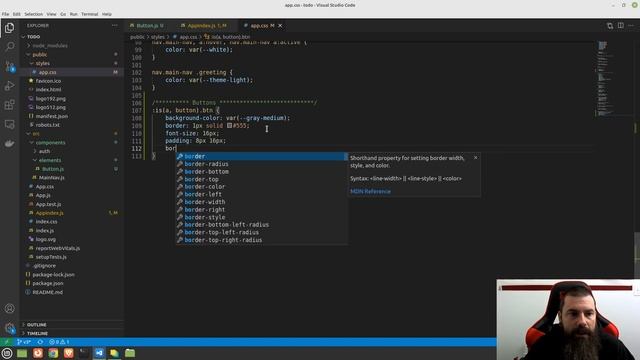Open the Terminal menu
Viewport: 640px width, 360px height.
(x=89, y=14)
